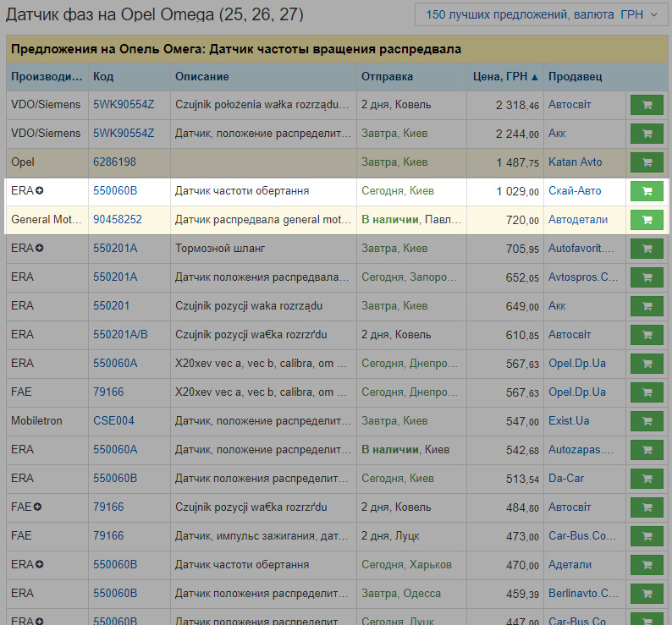Viewport: 672px width, 625px height.
Task: Open code CSE004 link
Action: (x=113, y=420)
